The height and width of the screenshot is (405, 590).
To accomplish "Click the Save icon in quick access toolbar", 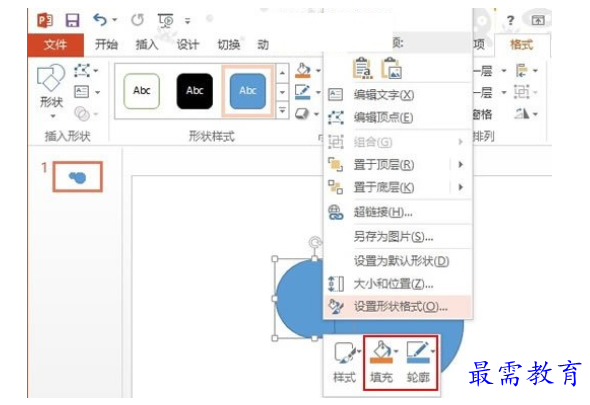I will point(72,20).
